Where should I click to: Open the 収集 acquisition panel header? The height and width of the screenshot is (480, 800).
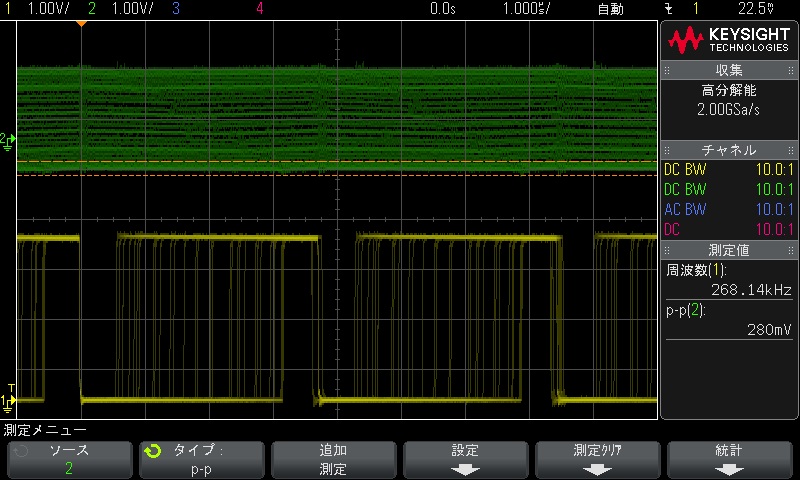(x=728, y=69)
